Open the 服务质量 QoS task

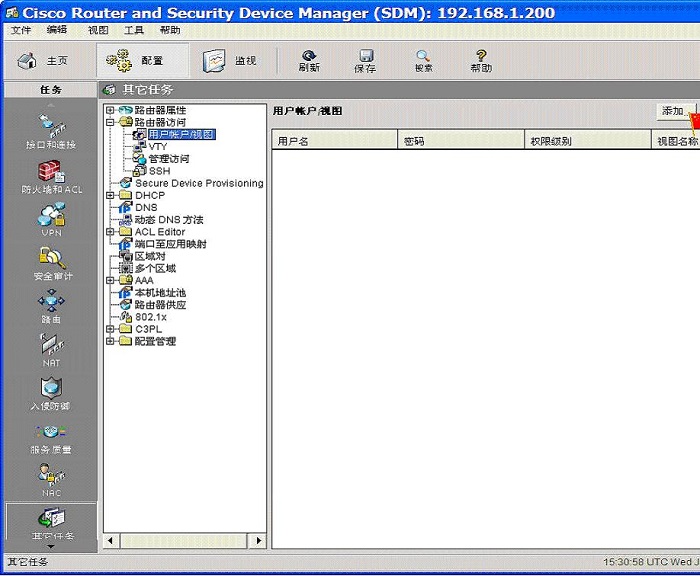[x=51, y=439]
